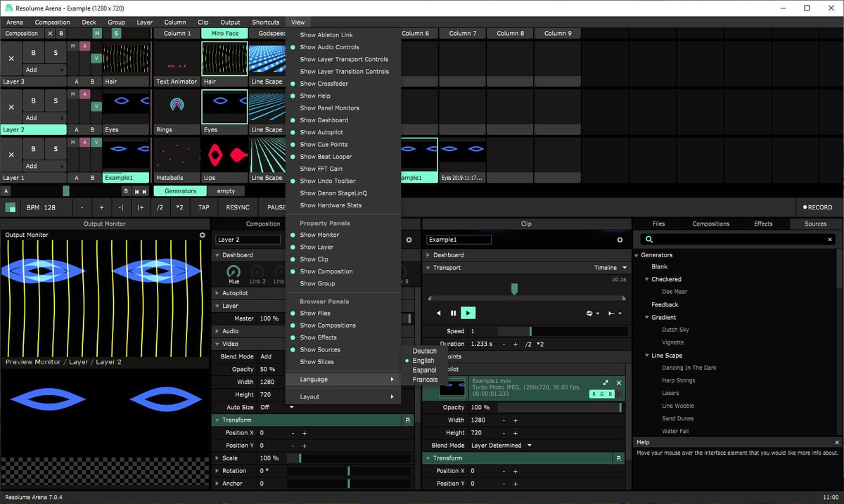Collapse the Checkered group
This screenshot has width=844, height=504.
(646, 279)
